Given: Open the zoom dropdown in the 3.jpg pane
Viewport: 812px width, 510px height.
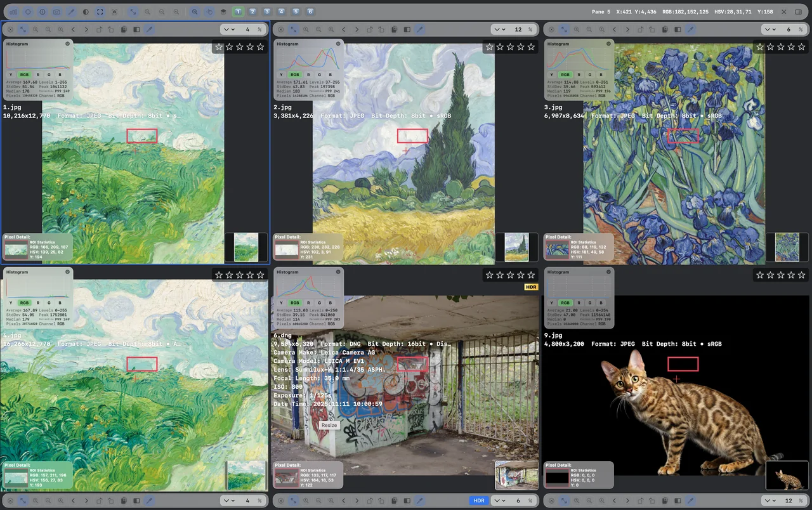Looking at the screenshot, I should click(x=769, y=29).
